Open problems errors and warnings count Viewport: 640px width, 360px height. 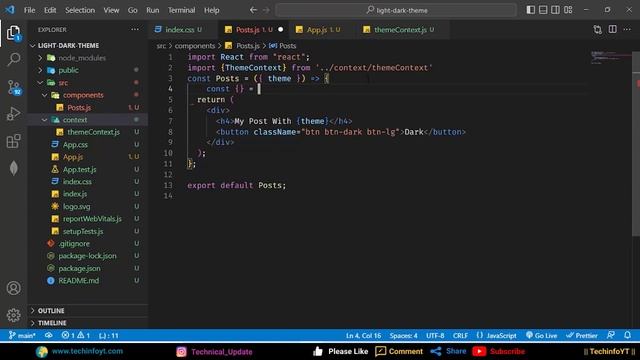pos(76,336)
